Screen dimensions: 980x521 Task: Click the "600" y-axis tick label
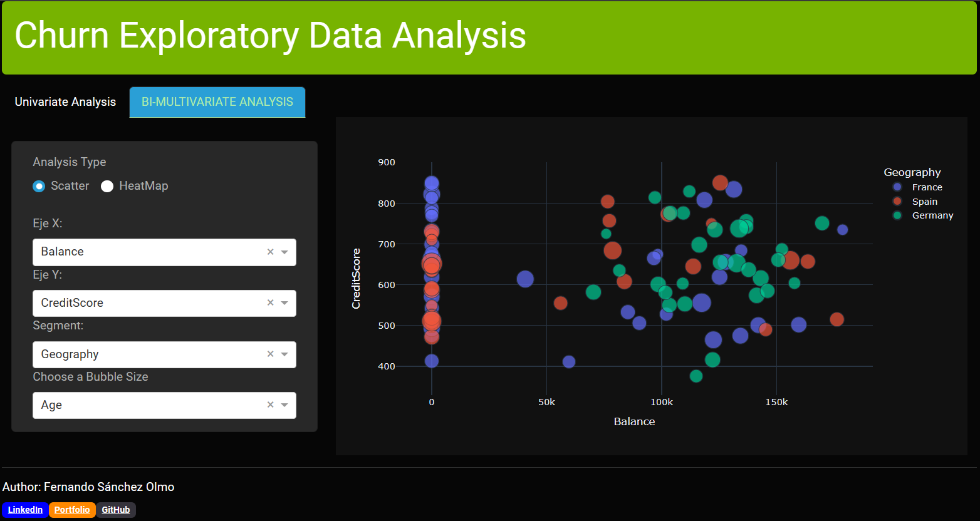(387, 285)
